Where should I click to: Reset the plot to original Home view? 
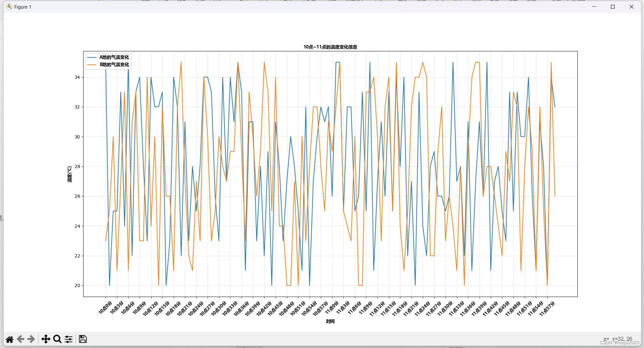tap(10, 339)
